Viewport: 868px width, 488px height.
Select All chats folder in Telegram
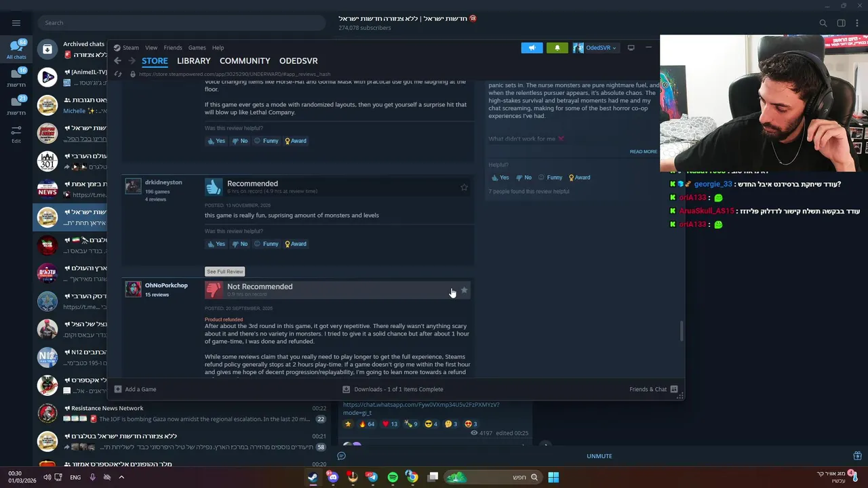point(16,49)
